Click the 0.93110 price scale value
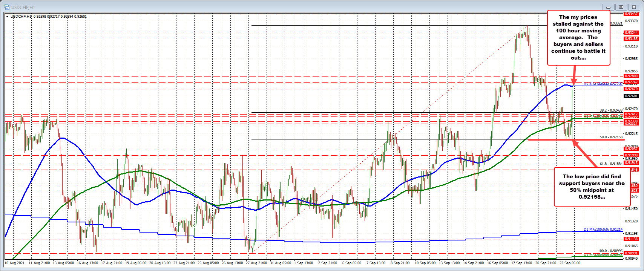 coord(632,46)
